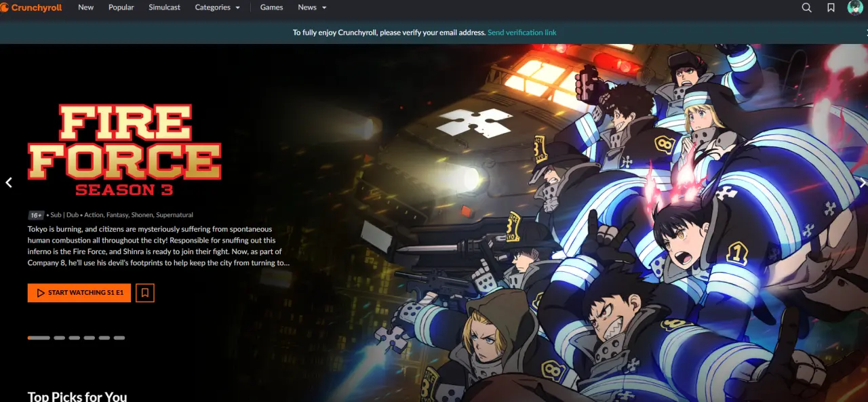Click the New navigation item

click(86, 7)
